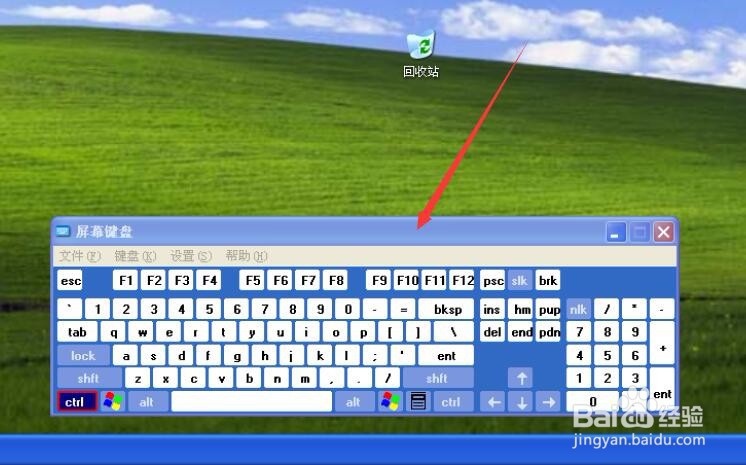
Task: Click the F8 function key
Action: (336, 280)
